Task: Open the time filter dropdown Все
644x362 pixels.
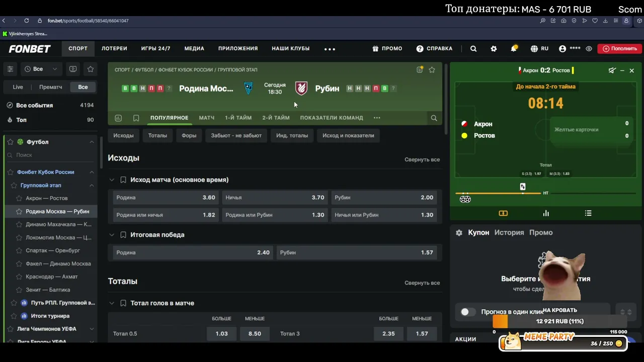Action: coord(41,69)
